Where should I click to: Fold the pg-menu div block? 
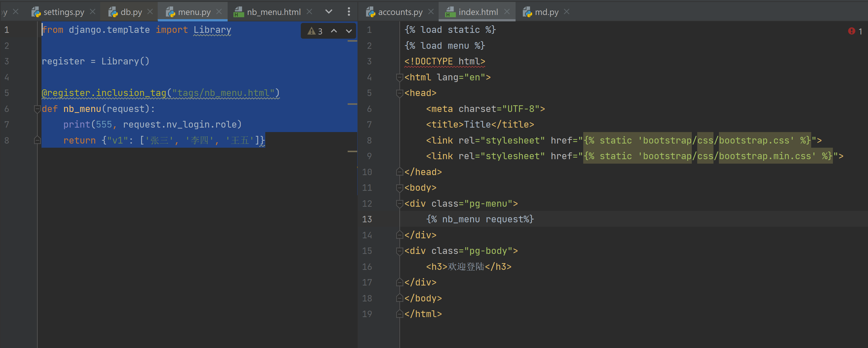coord(400,204)
